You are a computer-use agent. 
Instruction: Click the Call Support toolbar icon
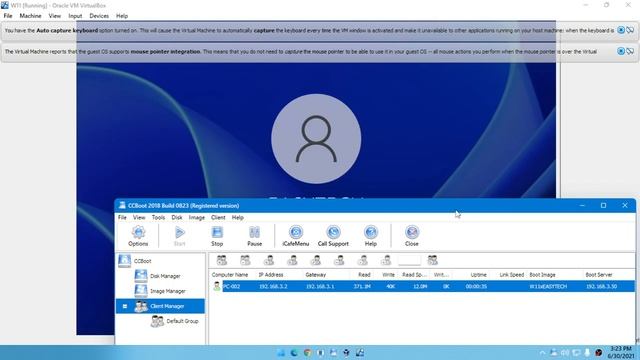(333, 236)
